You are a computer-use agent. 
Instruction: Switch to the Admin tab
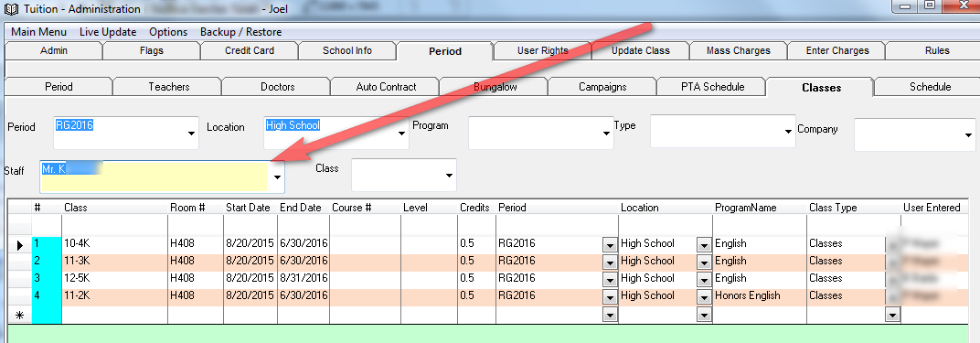point(53,50)
